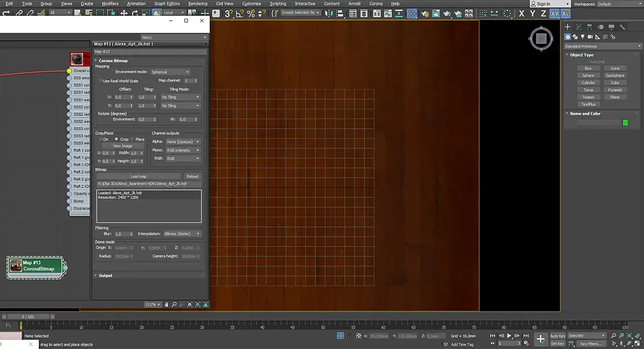Viewport: 644px width, 349px height.
Task: Click the Blur value input field
Action: pyautogui.click(x=121, y=234)
